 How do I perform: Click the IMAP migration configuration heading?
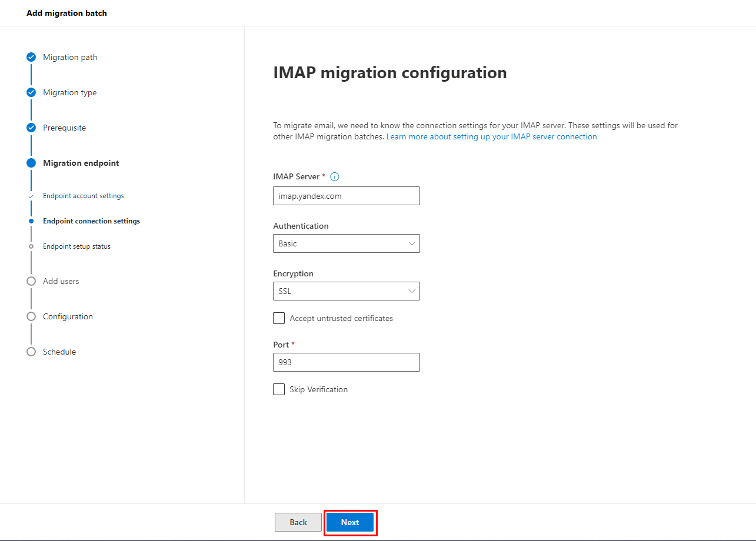tap(390, 73)
